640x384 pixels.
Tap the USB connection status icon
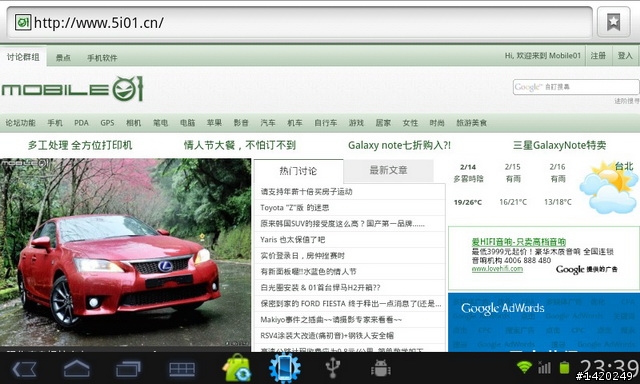coord(333,368)
